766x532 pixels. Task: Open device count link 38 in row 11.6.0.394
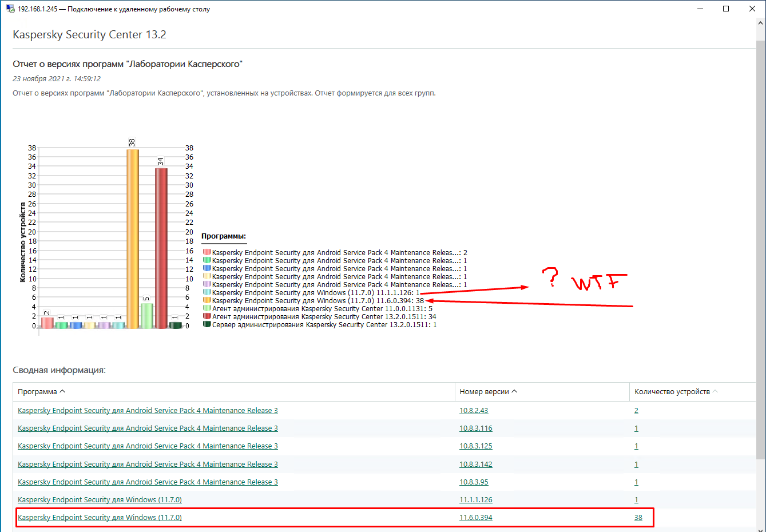[638, 518]
